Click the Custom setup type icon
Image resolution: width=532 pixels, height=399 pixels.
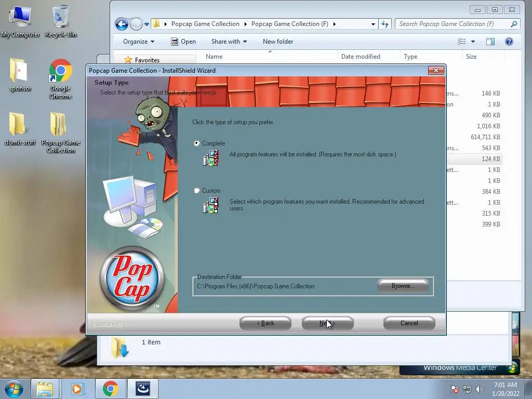[x=211, y=206]
